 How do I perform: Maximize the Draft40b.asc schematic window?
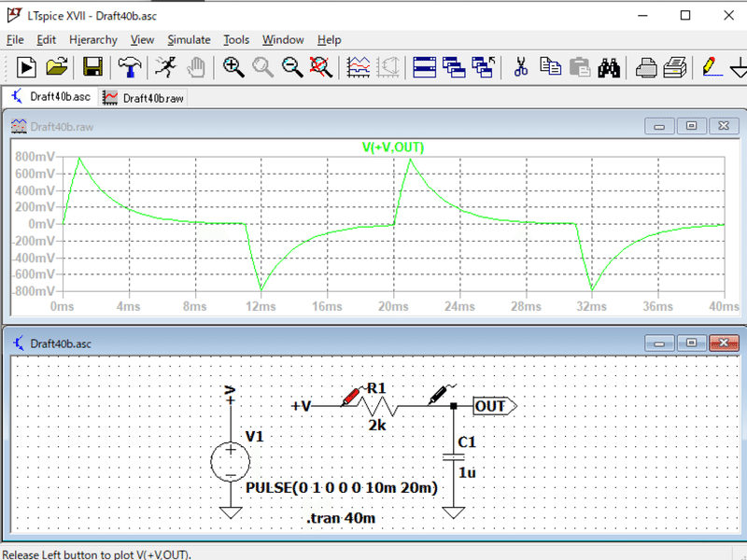click(691, 343)
